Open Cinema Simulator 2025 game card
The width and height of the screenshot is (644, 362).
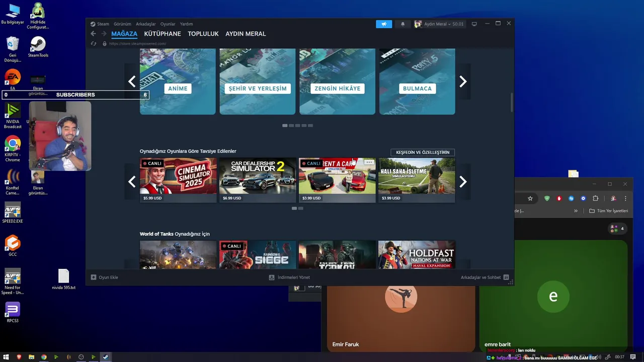(178, 180)
